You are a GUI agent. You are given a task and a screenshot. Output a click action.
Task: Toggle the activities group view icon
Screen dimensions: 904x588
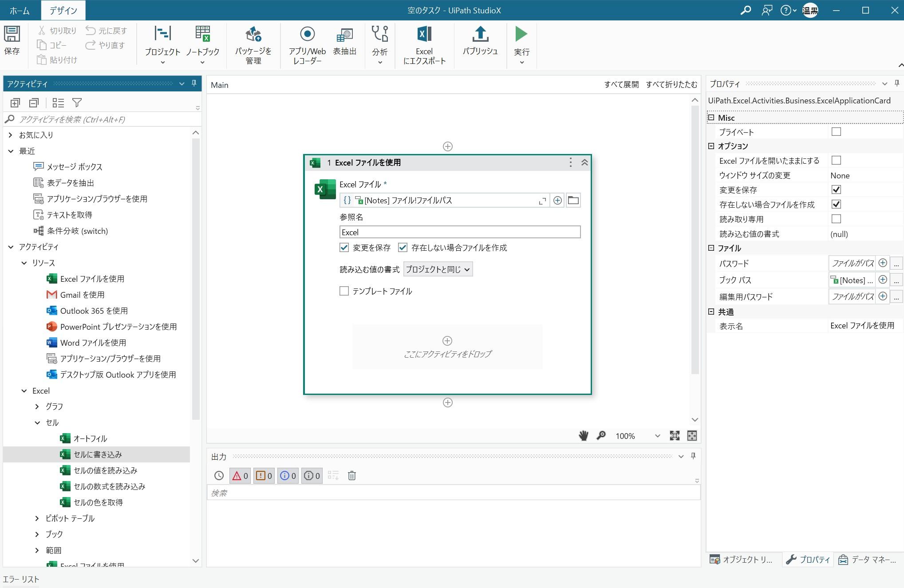(x=58, y=103)
